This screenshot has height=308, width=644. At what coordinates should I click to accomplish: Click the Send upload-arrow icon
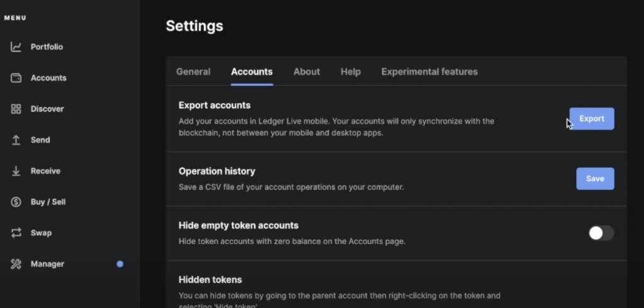(16, 140)
